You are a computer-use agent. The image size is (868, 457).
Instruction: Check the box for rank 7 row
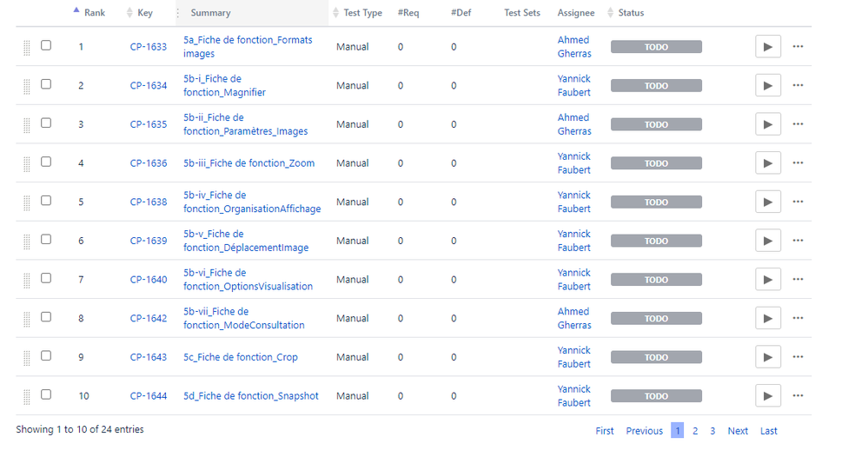tap(46, 278)
